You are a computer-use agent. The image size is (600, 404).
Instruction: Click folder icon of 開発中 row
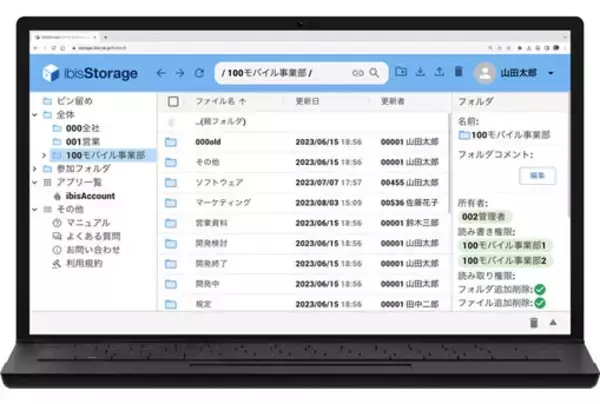pos(171,284)
